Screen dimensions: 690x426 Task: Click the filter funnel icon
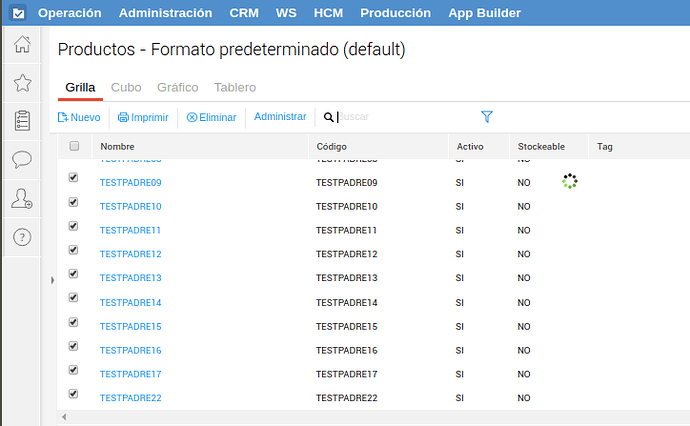(487, 117)
